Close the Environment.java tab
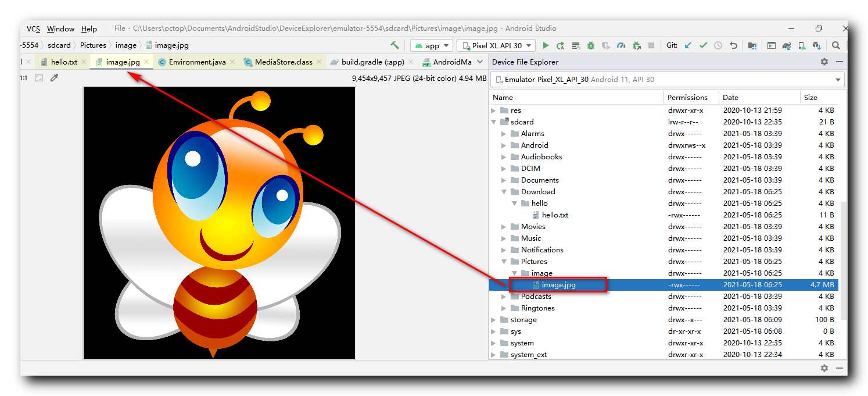The image size is (868, 396). pyautogui.click(x=232, y=62)
